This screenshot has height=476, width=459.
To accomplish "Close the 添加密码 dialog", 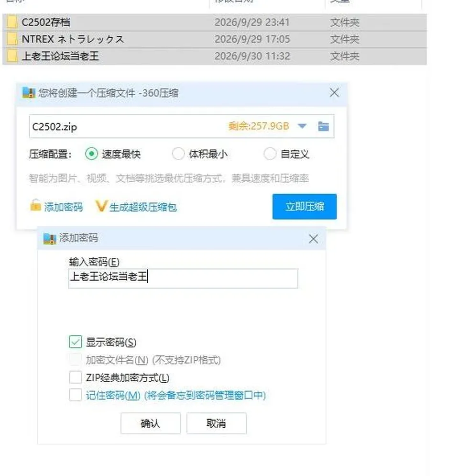I will [x=313, y=239].
